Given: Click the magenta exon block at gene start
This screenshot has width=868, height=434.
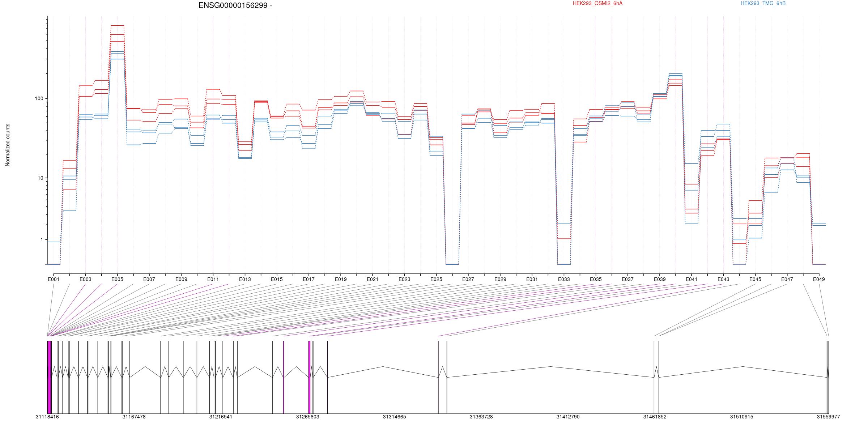Looking at the screenshot, I should 49,377.
